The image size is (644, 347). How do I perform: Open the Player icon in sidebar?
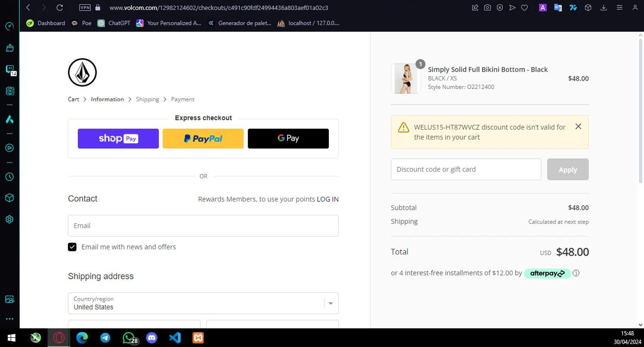click(x=9, y=148)
